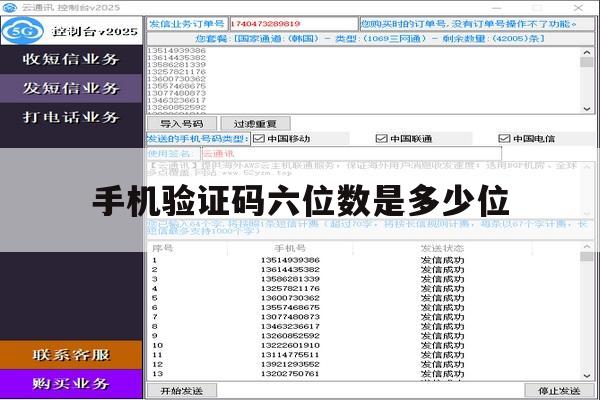Click the 联系客服 button
This screenshot has width=600, height=400.
click(71, 355)
